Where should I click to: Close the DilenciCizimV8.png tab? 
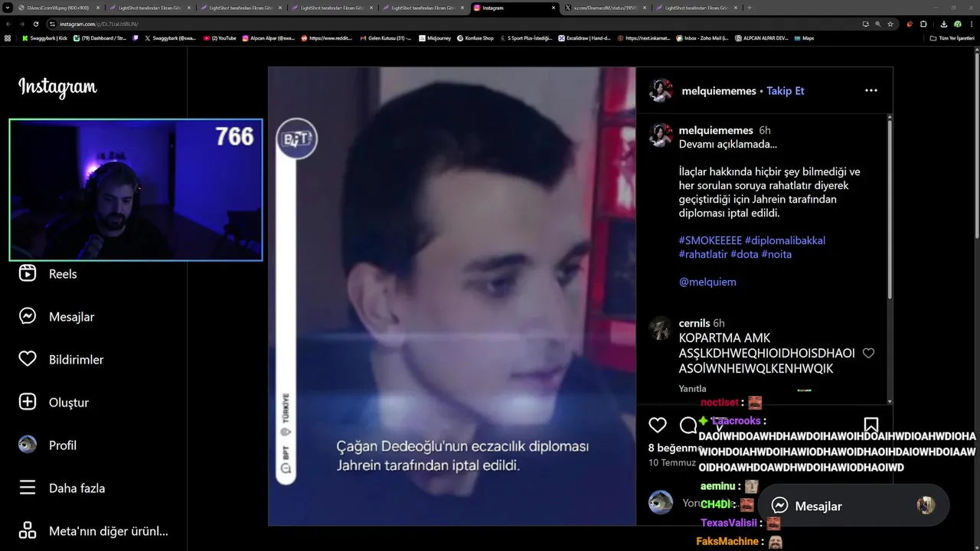[98, 8]
